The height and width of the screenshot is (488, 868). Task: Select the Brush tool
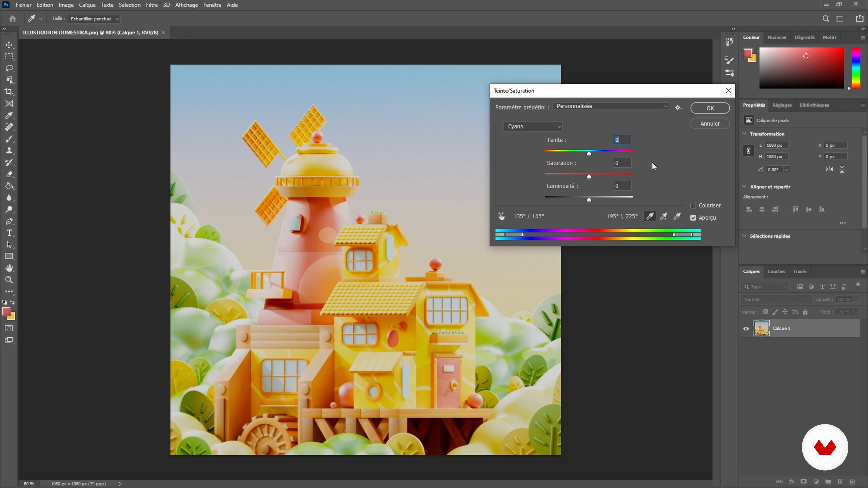[9, 139]
